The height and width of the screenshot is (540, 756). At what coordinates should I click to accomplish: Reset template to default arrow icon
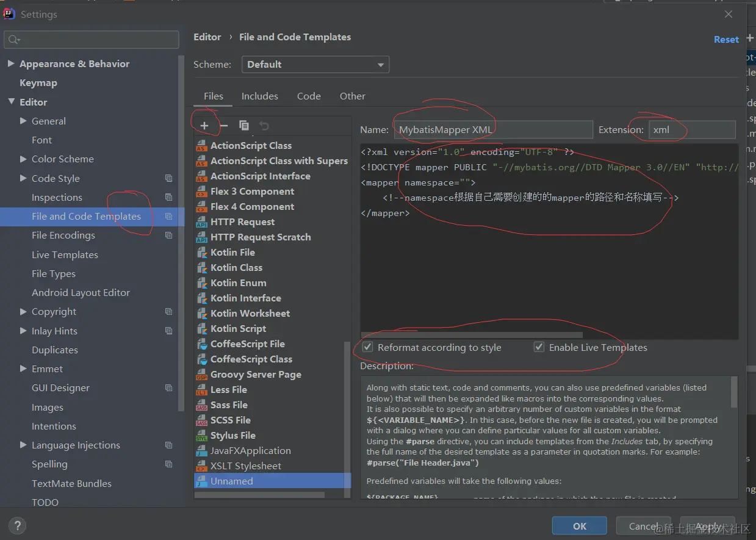pos(264,126)
